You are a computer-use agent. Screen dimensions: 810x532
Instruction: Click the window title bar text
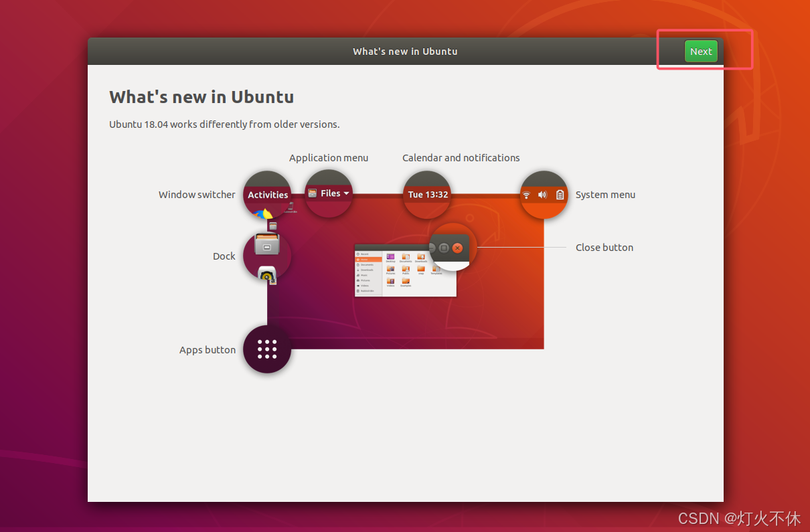click(x=405, y=52)
